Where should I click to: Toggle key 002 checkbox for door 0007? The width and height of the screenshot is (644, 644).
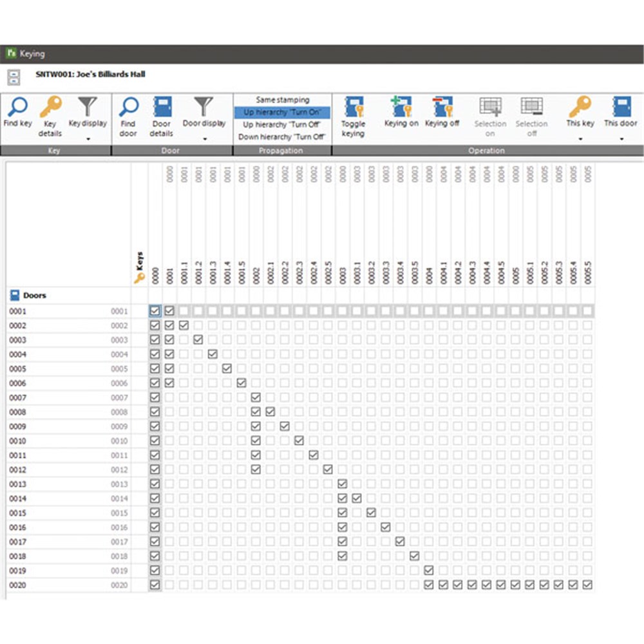[256, 398]
